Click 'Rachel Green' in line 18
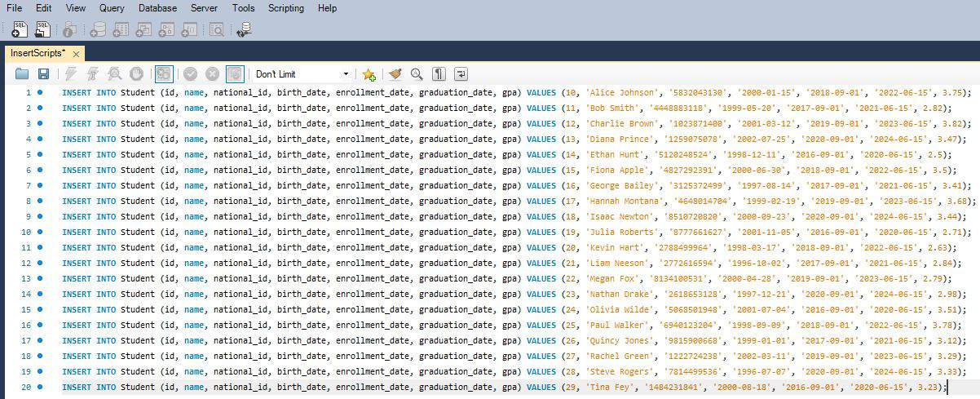The height and width of the screenshot is (399, 980). coord(618,357)
